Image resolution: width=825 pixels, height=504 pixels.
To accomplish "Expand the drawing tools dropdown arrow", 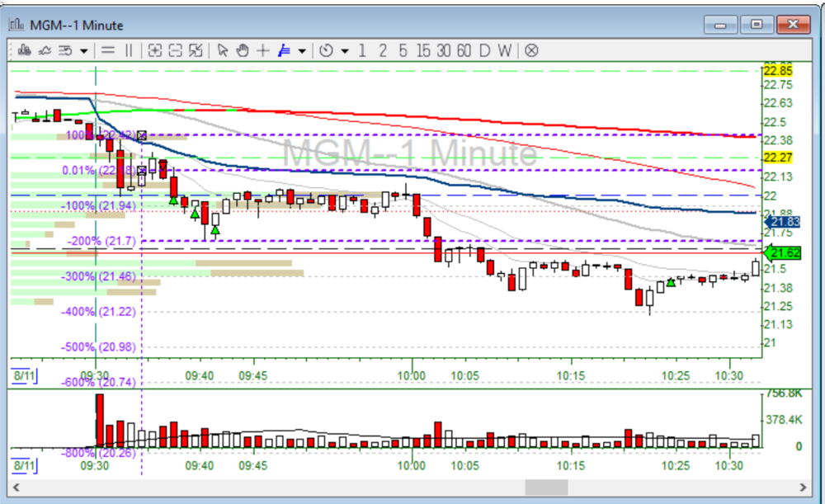I will coord(302,51).
